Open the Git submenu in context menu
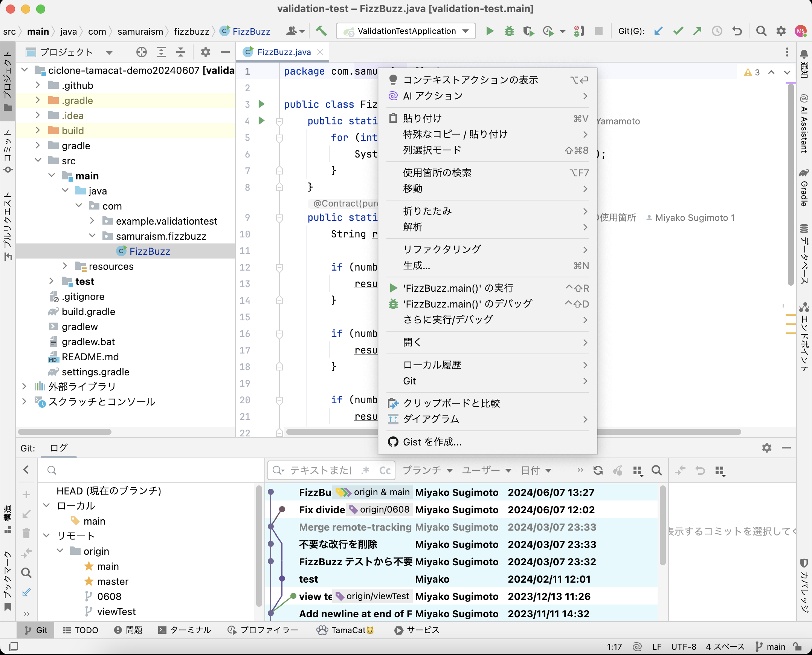Viewport: 812px width, 655px height. click(x=487, y=381)
